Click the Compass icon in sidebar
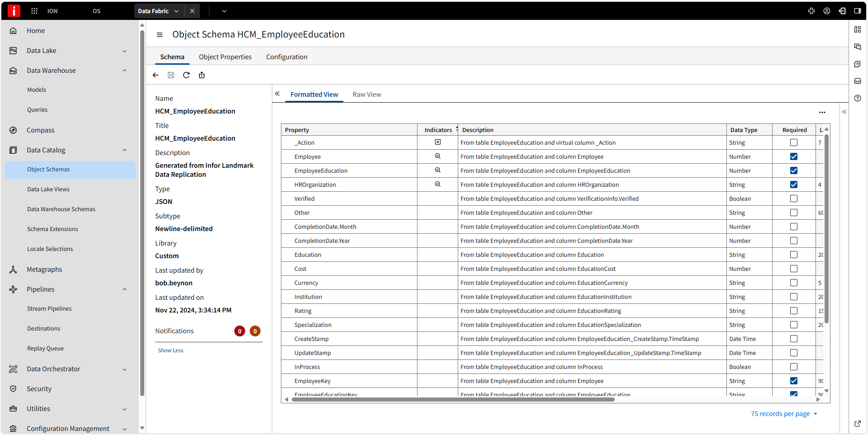868x435 pixels. click(13, 130)
